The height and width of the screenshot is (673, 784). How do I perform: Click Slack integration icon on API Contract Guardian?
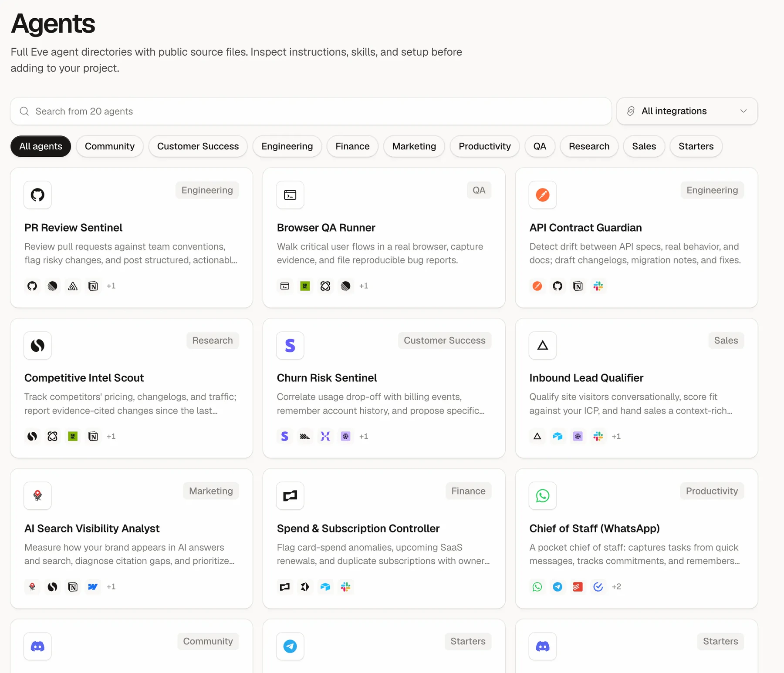[x=598, y=286]
